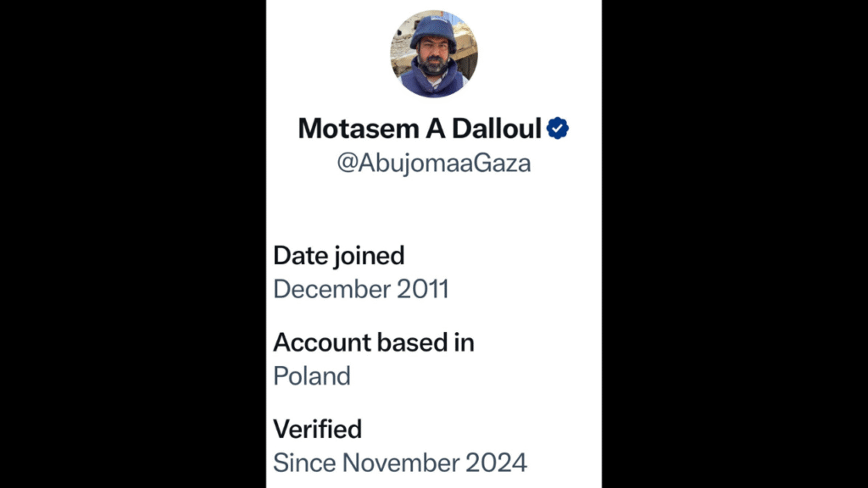Open the profile picture to enlarge it

coord(433,53)
